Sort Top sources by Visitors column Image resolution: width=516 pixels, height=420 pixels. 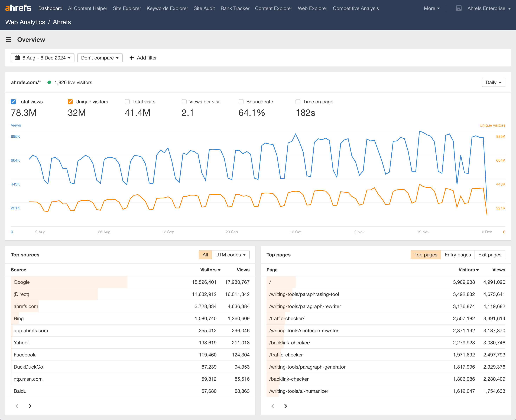[210, 270]
